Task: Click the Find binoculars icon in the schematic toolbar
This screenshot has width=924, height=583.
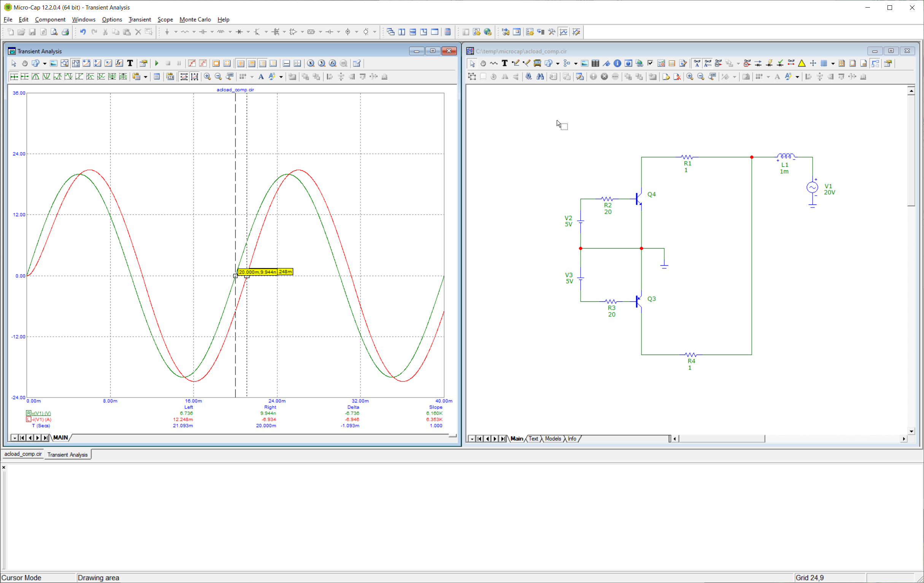Action: click(540, 77)
